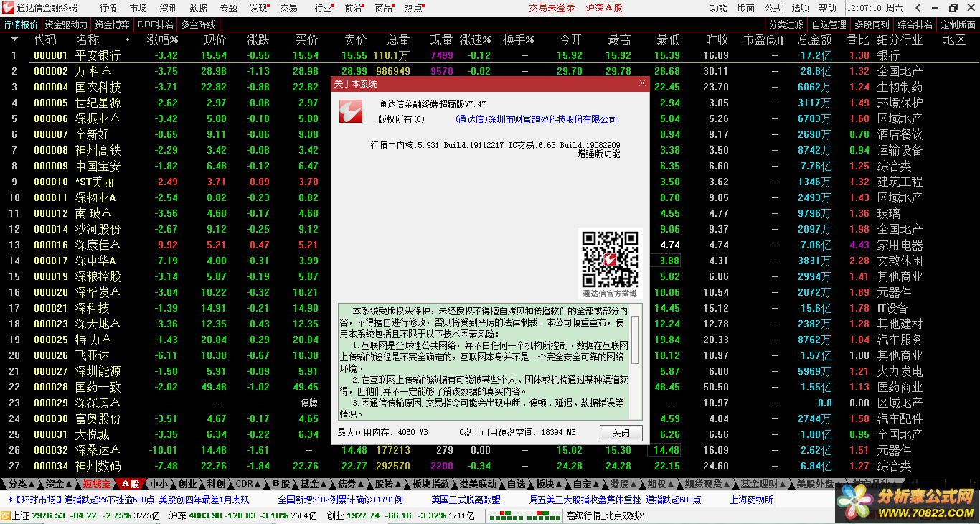Open the 交易 menu
This screenshot has height=524, width=980.
(x=288, y=8)
